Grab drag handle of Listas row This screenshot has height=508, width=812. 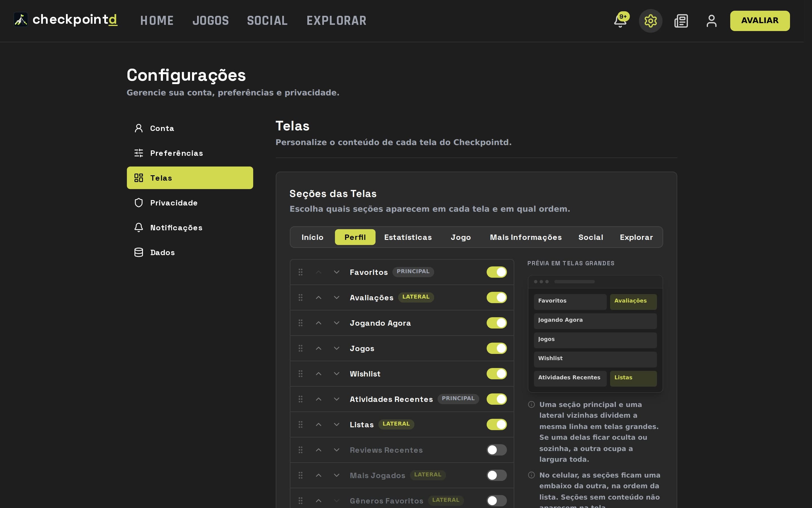click(x=301, y=424)
